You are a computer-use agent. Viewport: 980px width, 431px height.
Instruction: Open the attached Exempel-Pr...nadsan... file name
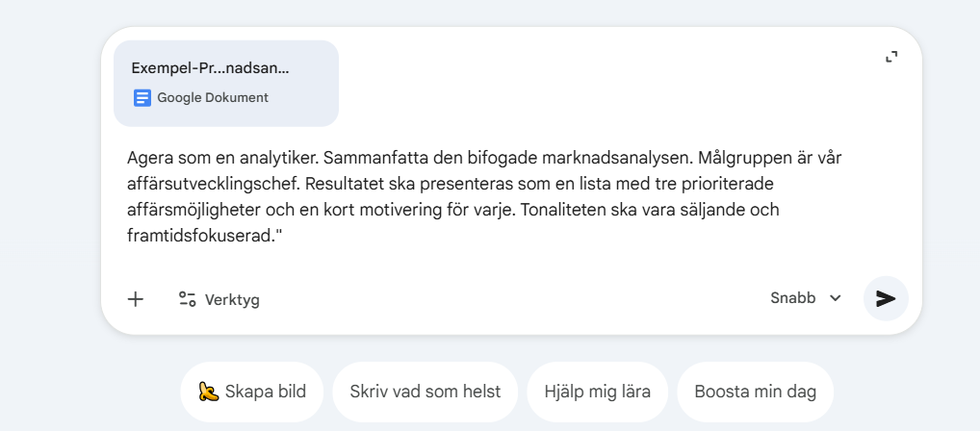pyautogui.click(x=210, y=67)
